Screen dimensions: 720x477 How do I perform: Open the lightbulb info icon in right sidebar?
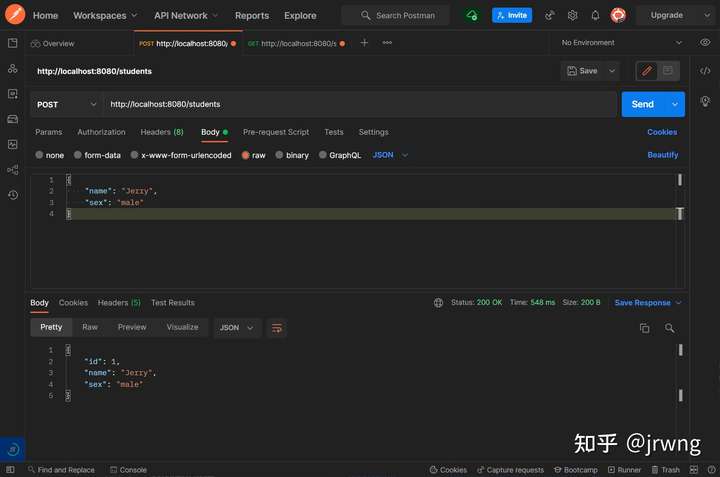(x=705, y=101)
